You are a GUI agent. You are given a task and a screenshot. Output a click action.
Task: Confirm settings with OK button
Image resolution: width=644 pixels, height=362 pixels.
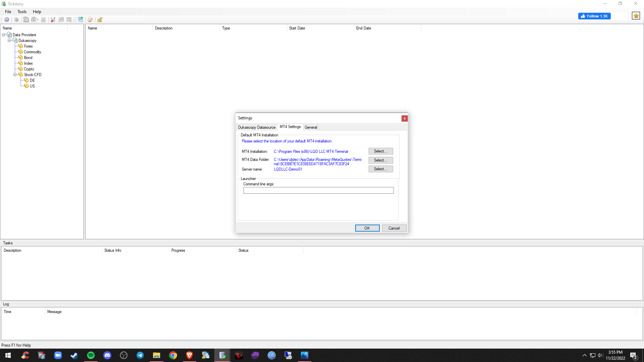pyautogui.click(x=367, y=228)
